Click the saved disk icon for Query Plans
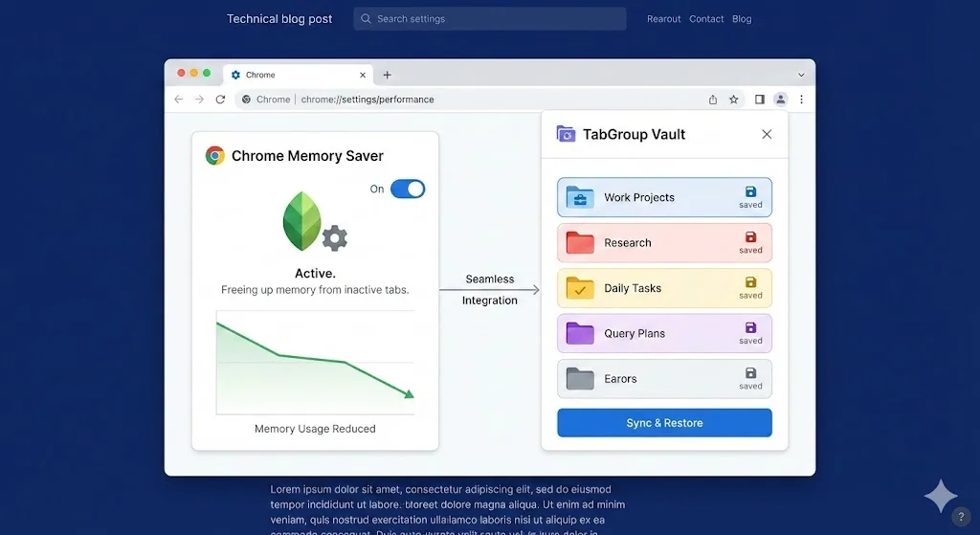This screenshot has width=980, height=535. (x=750, y=327)
